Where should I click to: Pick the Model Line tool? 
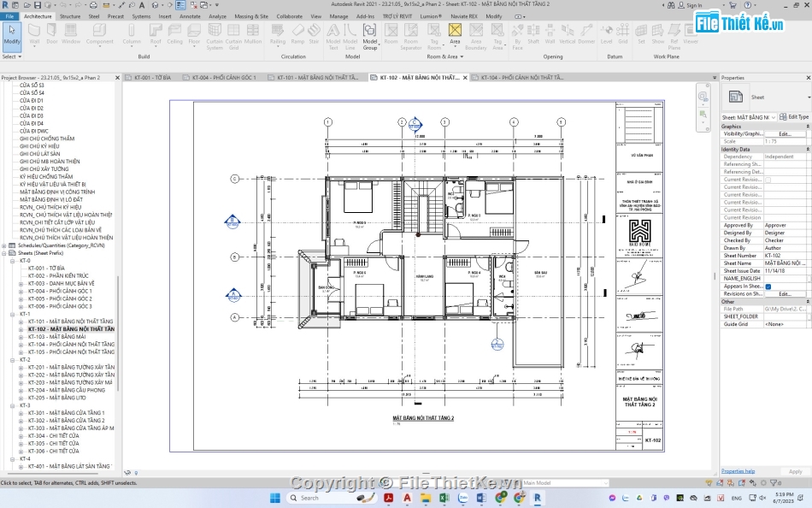tap(350, 37)
